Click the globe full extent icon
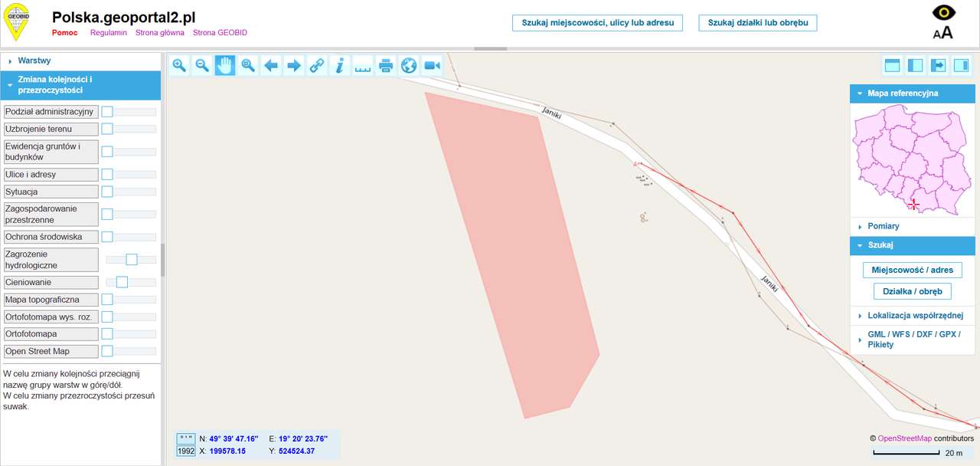Screen dimensions: 980x466 [409, 66]
